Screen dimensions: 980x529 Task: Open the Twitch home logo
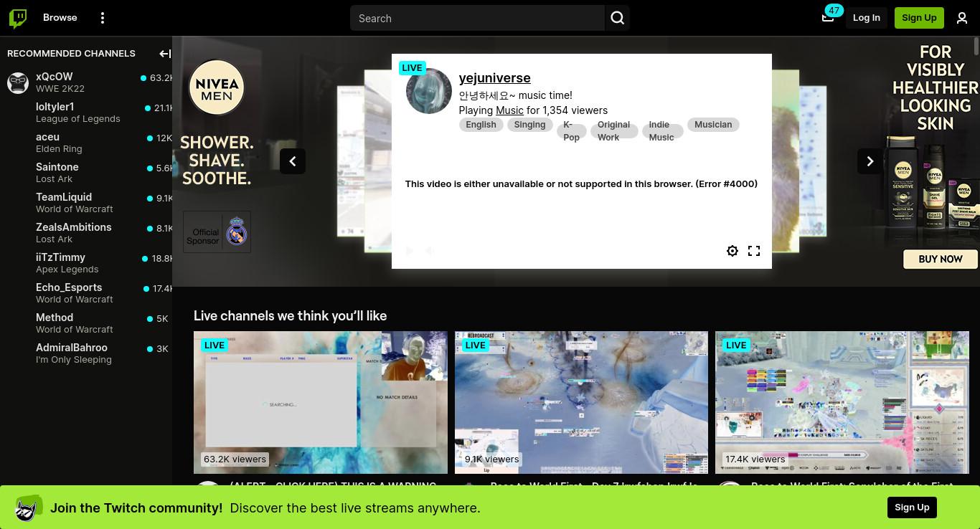18,18
